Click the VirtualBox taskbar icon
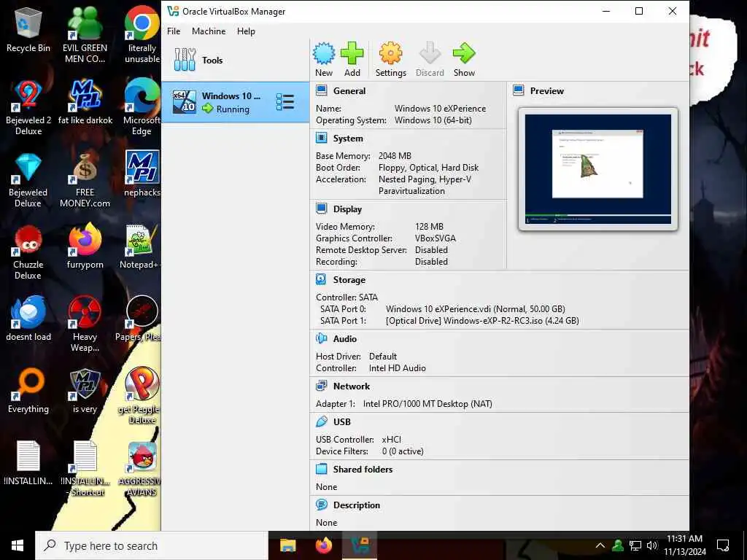747x560 pixels. 359,545
